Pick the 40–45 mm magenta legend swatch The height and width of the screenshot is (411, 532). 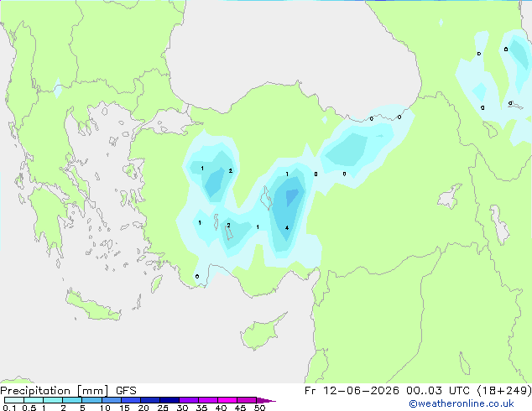[x=227, y=400]
